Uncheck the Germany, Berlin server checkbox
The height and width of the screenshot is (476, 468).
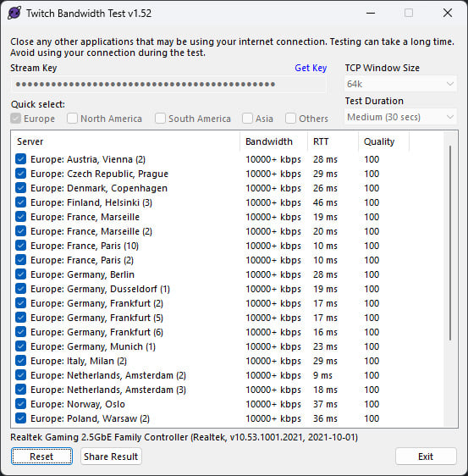[20, 274]
